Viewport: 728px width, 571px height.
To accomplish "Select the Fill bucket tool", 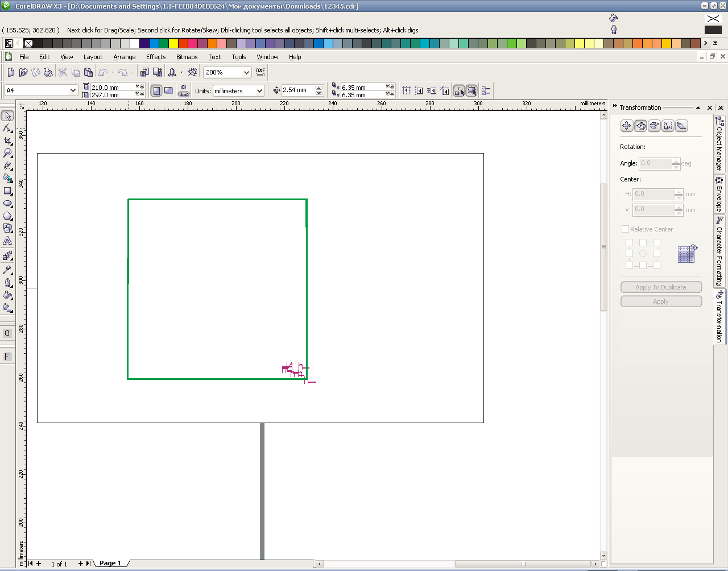I will [x=7, y=295].
